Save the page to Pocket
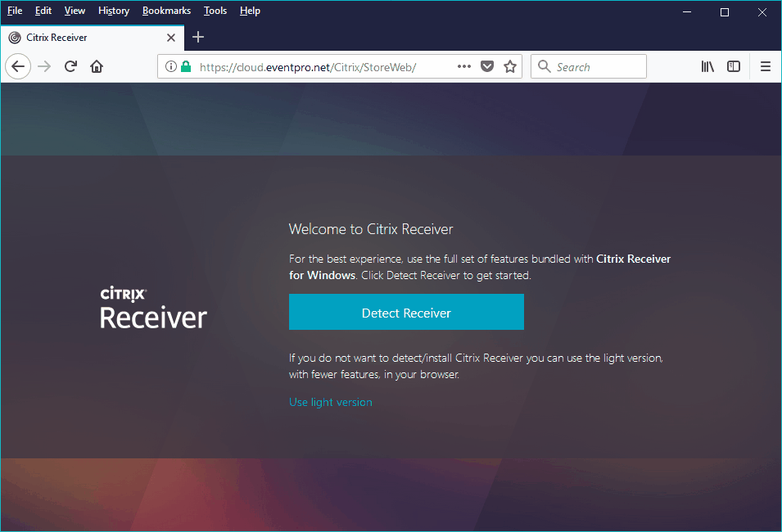 tap(487, 66)
